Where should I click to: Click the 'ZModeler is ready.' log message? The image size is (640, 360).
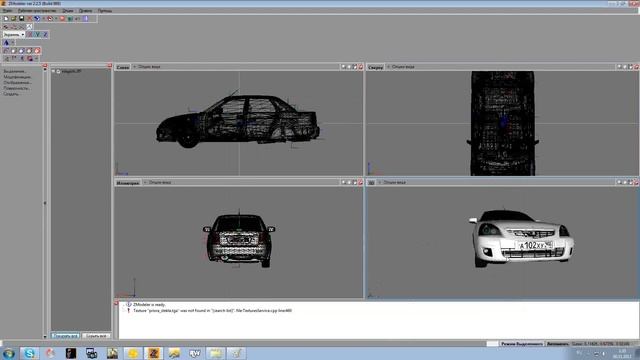[x=149, y=304]
